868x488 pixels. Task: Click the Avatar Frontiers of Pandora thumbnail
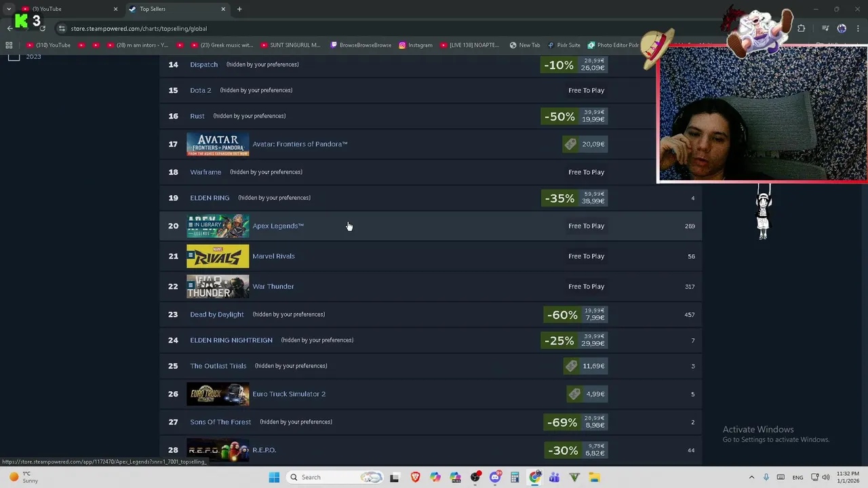click(218, 144)
